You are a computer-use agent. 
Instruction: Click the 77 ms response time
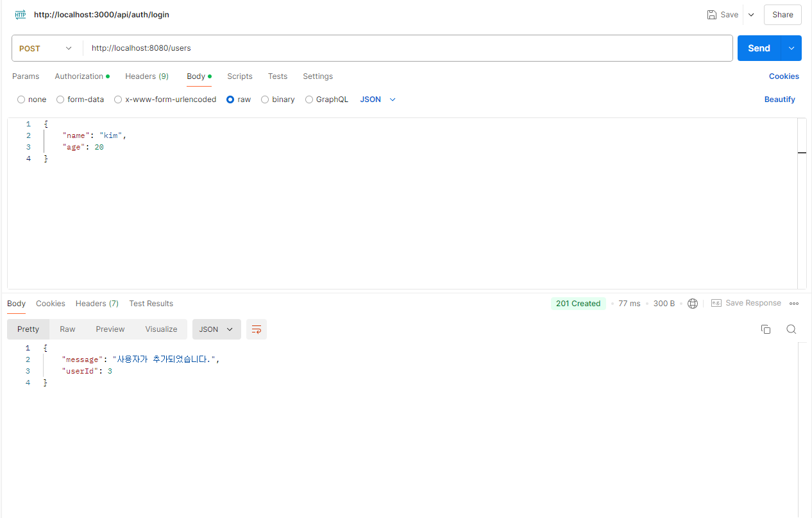click(629, 304)
